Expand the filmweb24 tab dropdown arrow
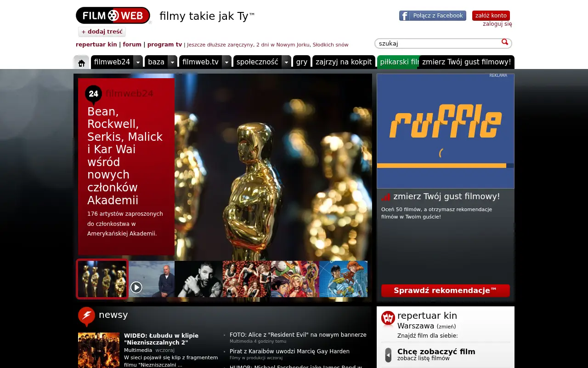 pyautogui.click(x=138, y=62)
